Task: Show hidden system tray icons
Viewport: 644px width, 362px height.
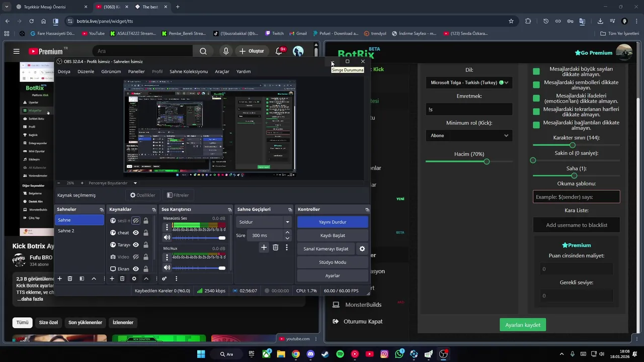Action: (x=561, y=354)
